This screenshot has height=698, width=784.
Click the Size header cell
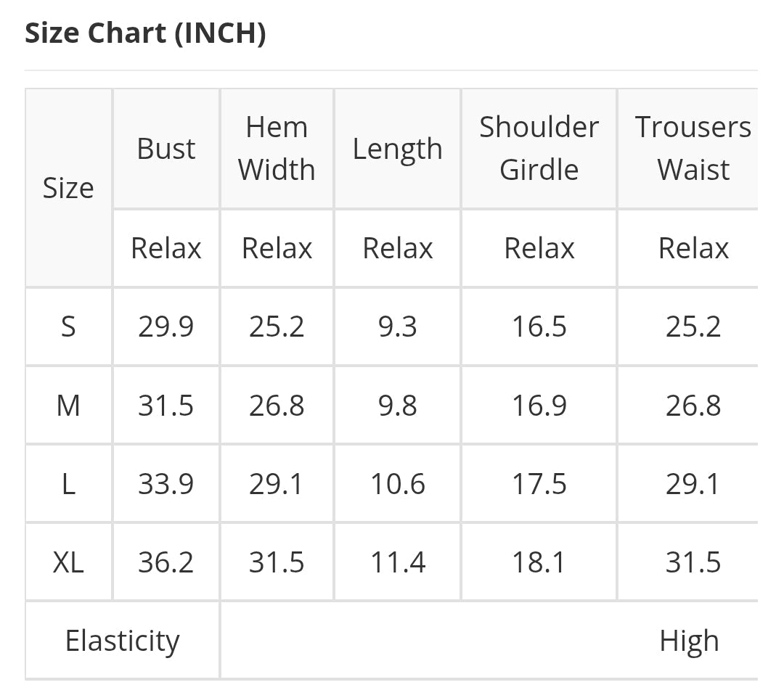[x=68, y=188]
